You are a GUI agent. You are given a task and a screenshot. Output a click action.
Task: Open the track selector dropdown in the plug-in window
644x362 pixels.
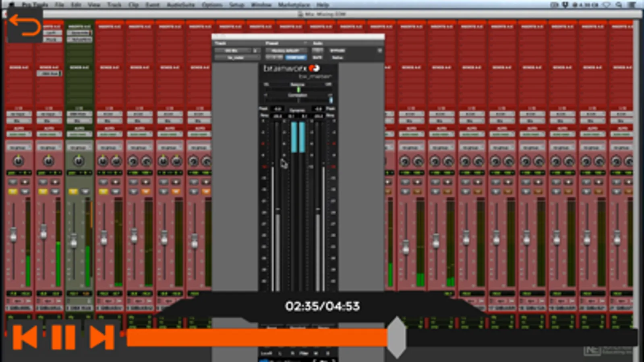[233, 51]
